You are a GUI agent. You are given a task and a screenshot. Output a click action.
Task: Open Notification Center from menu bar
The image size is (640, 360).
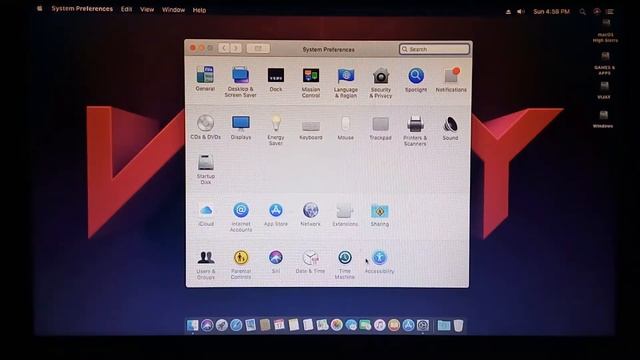(610, 11)
